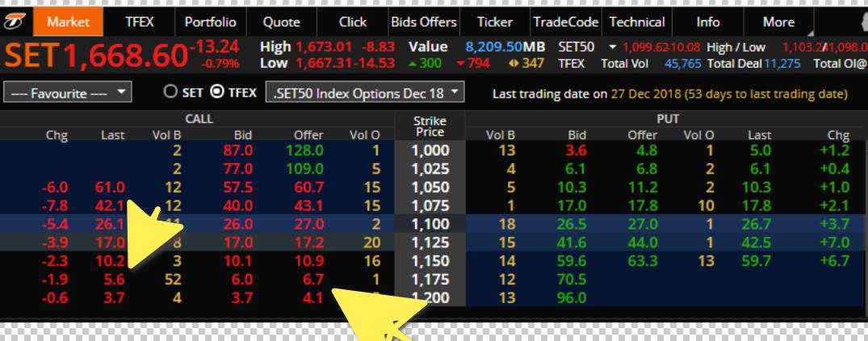Click put bid 17.0
The height and width of the screenshot is (341, 868).
point(572,205)
